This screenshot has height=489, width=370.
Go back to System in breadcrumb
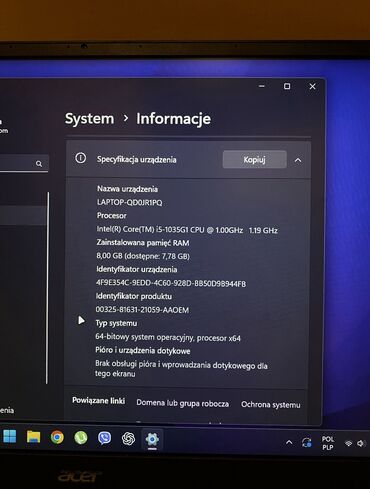click(x=89, y=119)
